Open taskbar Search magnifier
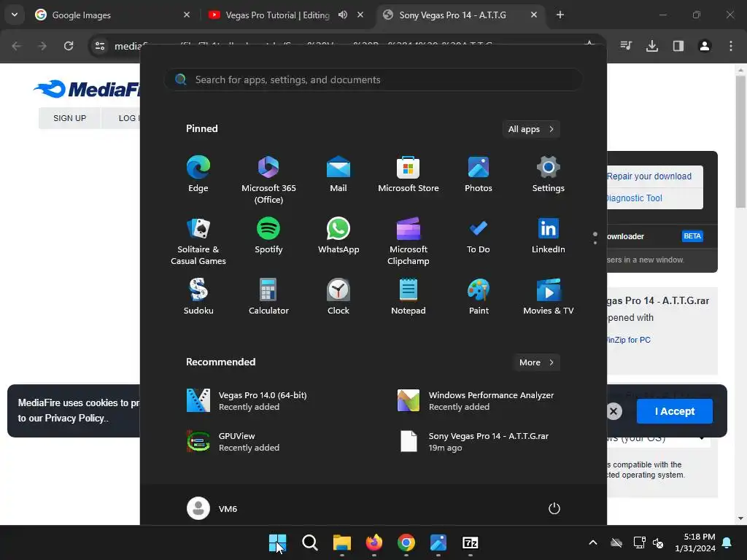The image size is (747, 560). (x=309, y=542)
